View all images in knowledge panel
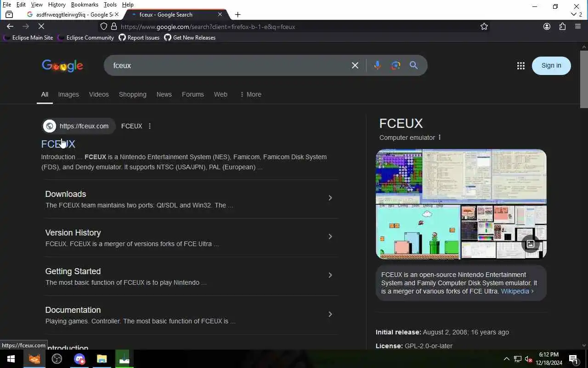Viewport: 588px width, 368px height. pyautogui.click(x=531, y=244)
